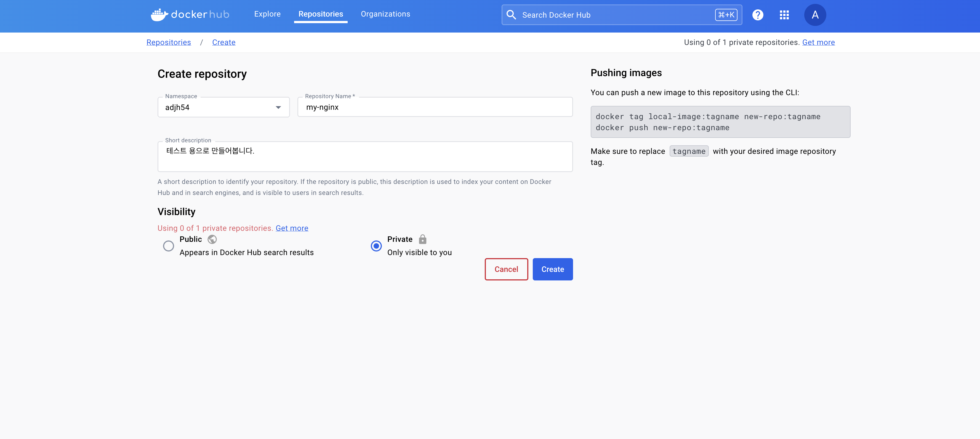Select the Public visibility radio button

pos(169,246)
